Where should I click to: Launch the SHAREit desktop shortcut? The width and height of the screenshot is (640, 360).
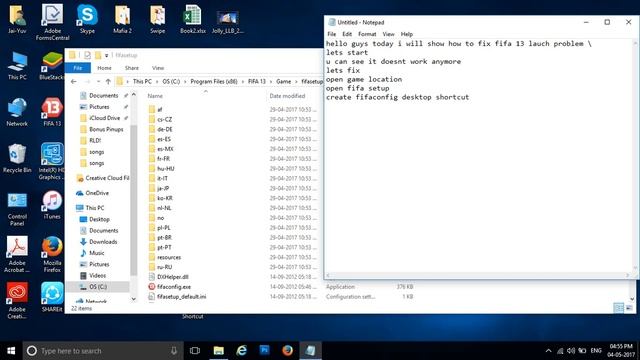click(x=52, y=297)
